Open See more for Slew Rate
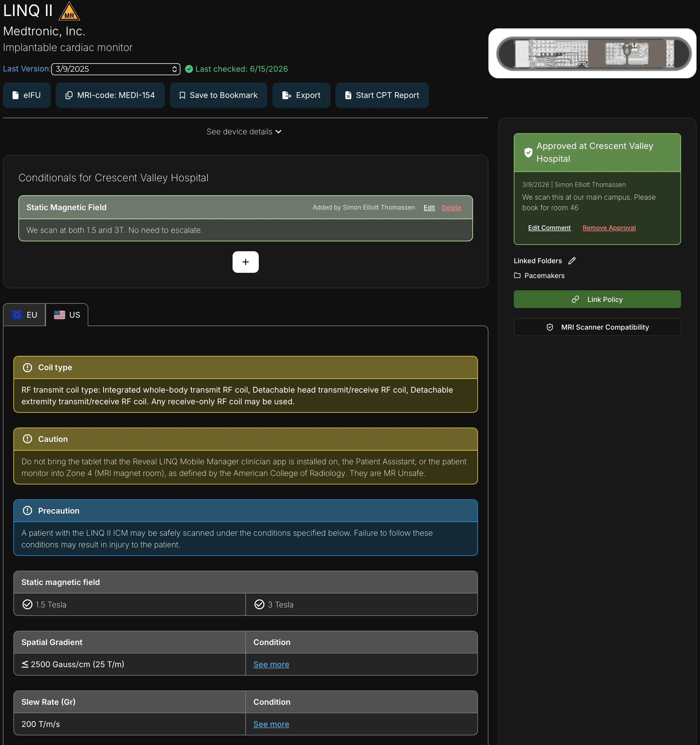 click(x=271, y=724)
